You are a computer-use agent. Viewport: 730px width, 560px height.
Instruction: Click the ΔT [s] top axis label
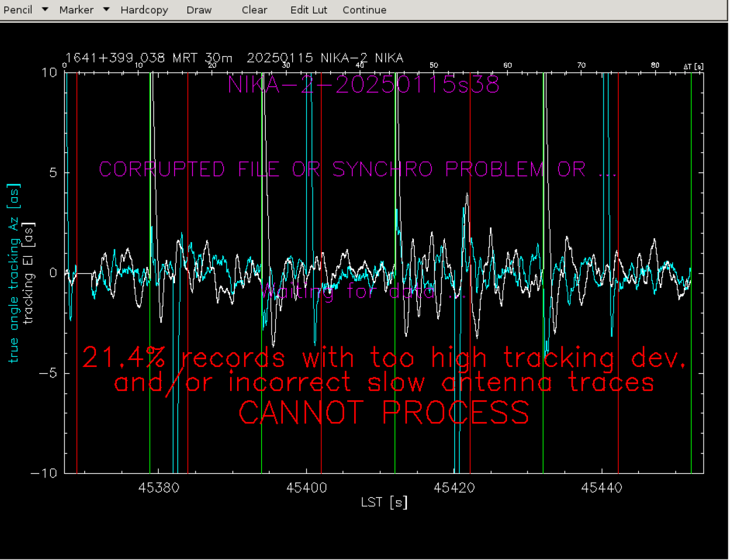point(693,66)
